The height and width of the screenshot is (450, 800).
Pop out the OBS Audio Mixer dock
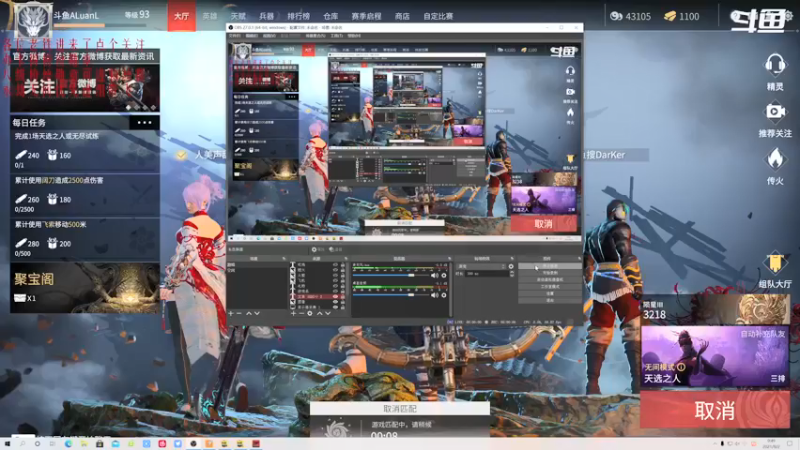pos(449,259)
